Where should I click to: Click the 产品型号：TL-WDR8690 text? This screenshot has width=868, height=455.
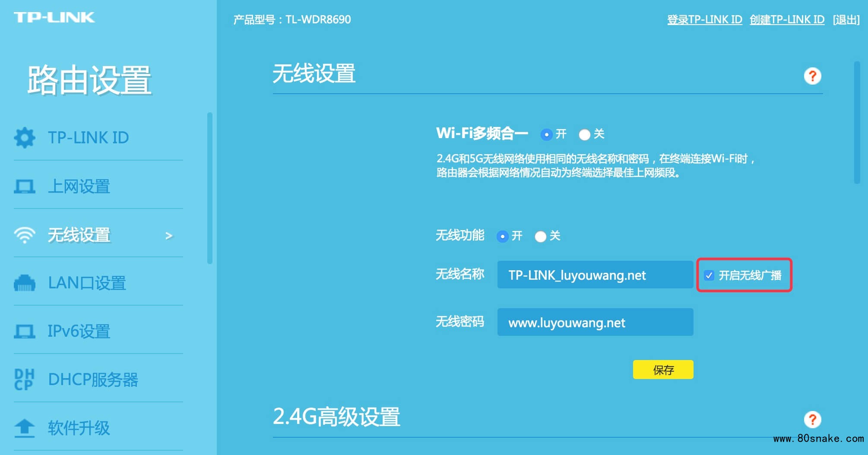coord(292,19)
